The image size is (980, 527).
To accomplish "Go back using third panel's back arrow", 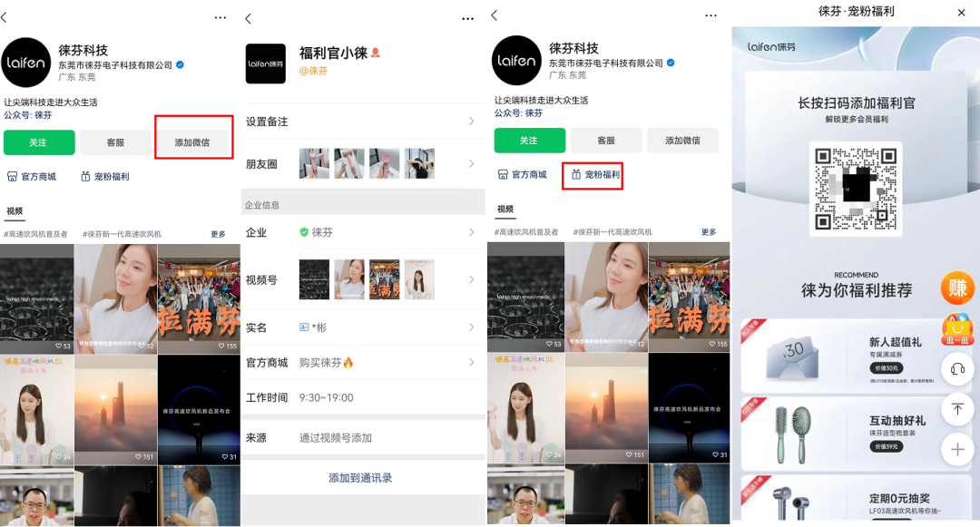I will [495, 15].
